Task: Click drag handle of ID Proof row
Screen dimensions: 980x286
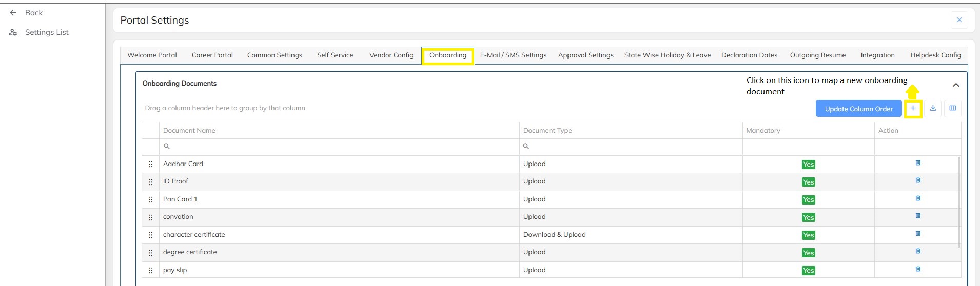Action: point(150,182)
